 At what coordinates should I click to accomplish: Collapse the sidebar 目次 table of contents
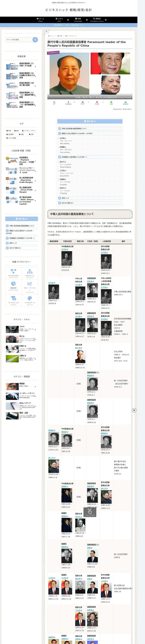coord(22,219)
